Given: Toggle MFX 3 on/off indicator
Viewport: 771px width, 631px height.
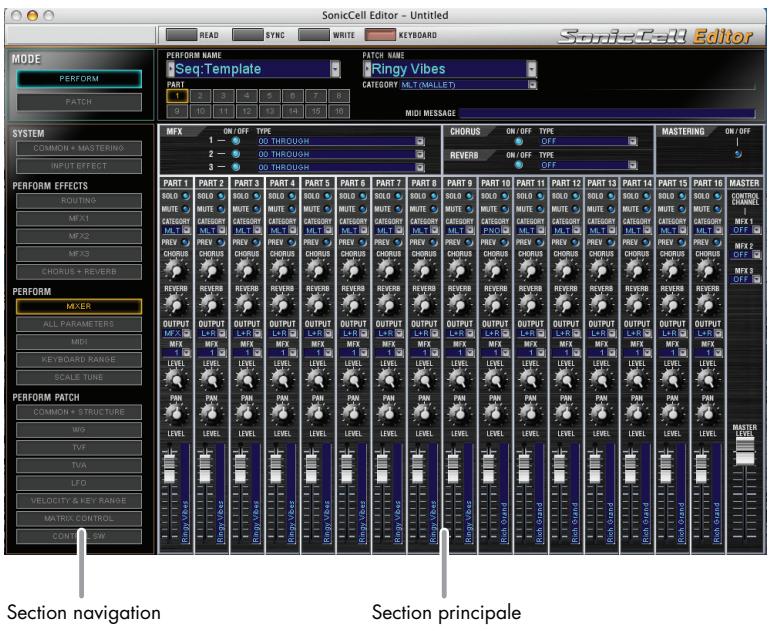Looking at the screenshot, I should (x=236, y=167).
